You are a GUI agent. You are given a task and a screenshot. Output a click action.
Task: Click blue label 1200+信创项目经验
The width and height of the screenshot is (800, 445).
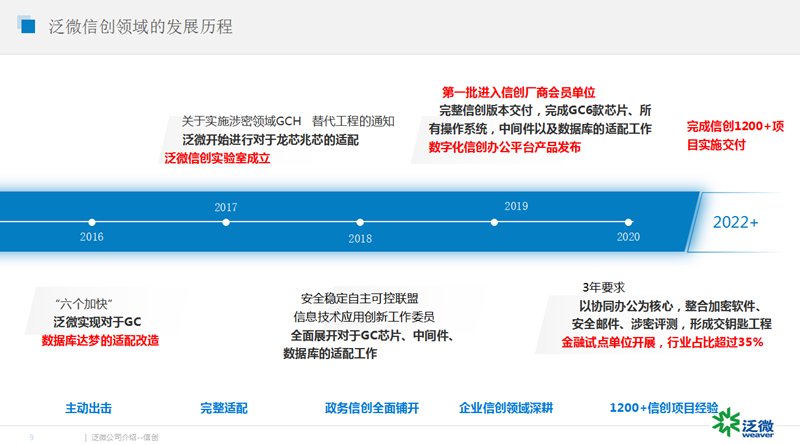pyautogui.click(x=664, y=408)
